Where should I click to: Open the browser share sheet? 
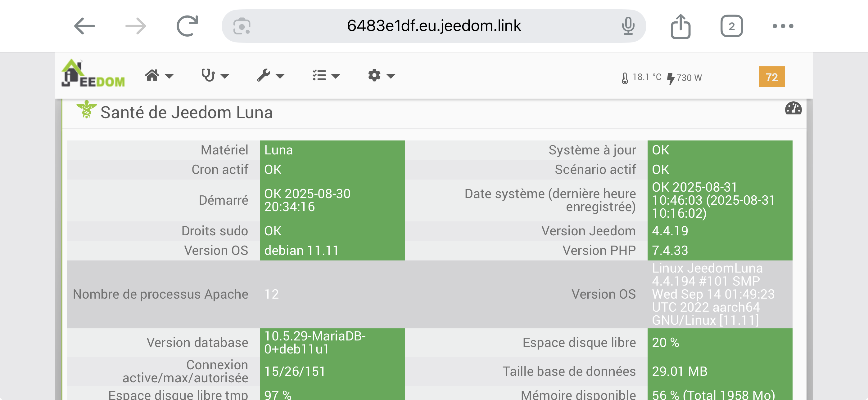[680, 26]
